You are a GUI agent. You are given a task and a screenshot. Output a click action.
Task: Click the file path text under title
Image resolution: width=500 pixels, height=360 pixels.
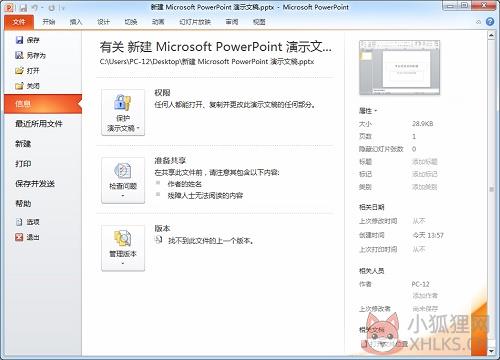click(207, 62)
